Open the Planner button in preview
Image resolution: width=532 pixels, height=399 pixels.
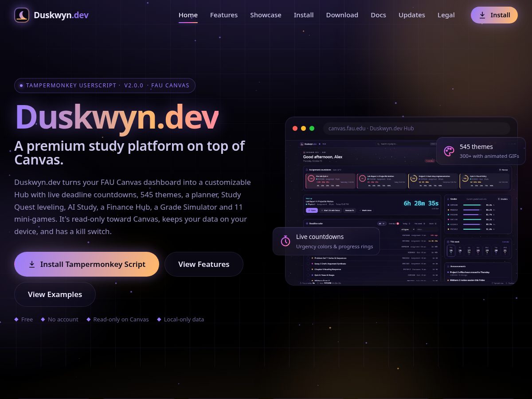(504, 170)
